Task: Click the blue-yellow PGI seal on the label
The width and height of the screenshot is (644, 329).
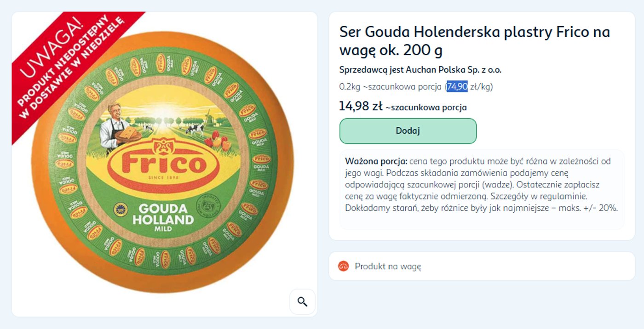Action: pyautogui.click(x=120, y=210)
